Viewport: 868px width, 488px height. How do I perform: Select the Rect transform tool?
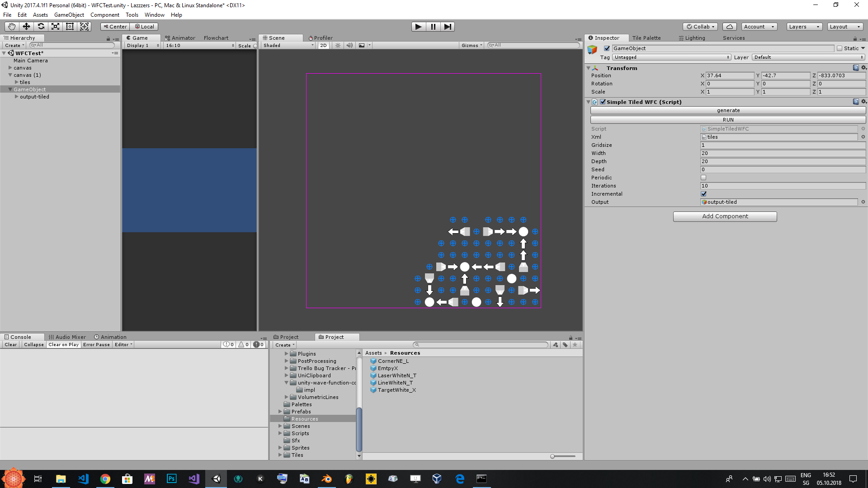(x=70, y=27)
